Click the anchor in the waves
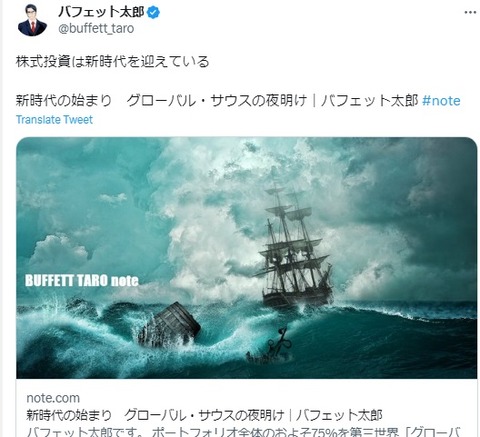 (282, 341)
